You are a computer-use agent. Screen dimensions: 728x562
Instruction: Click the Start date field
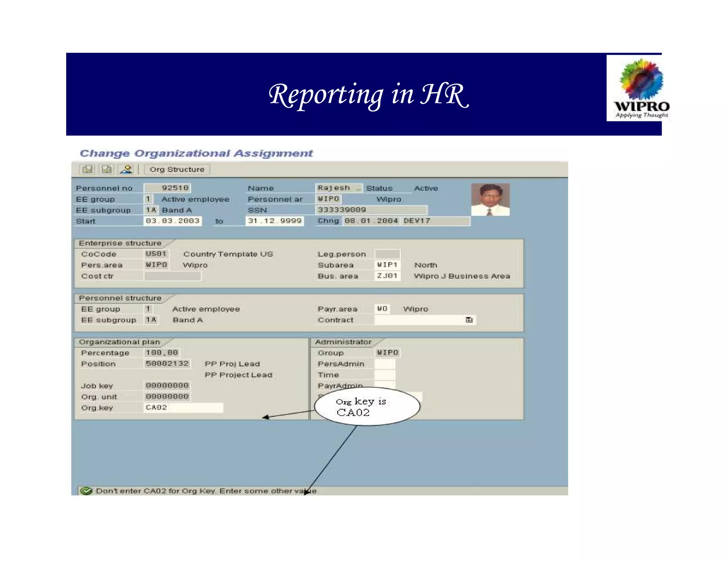pyautogui.click(x=173, y=221)
